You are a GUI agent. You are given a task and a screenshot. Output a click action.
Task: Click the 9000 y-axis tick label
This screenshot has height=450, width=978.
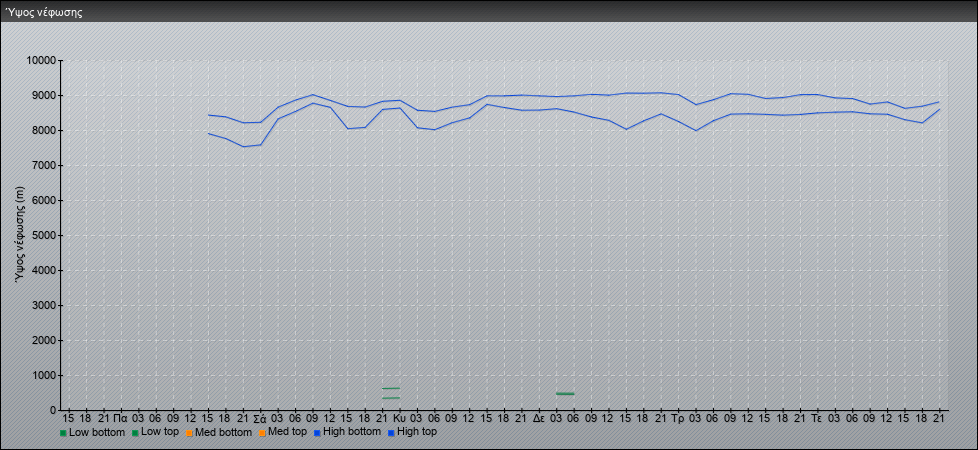click(x=44, y=95)
